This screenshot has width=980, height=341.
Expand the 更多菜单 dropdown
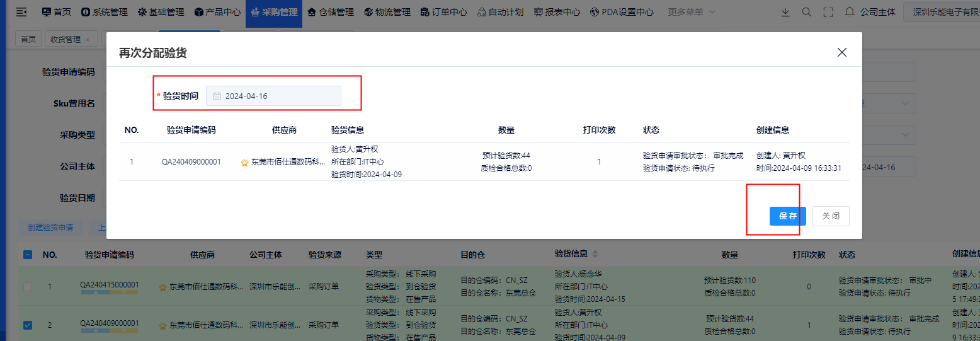[x=692, y=12]
